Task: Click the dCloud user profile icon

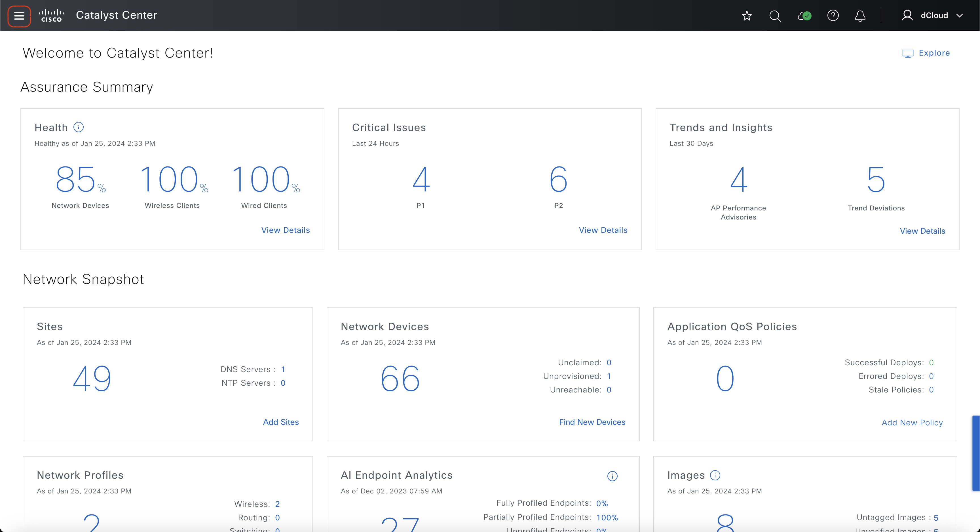Action: [907, 15]
